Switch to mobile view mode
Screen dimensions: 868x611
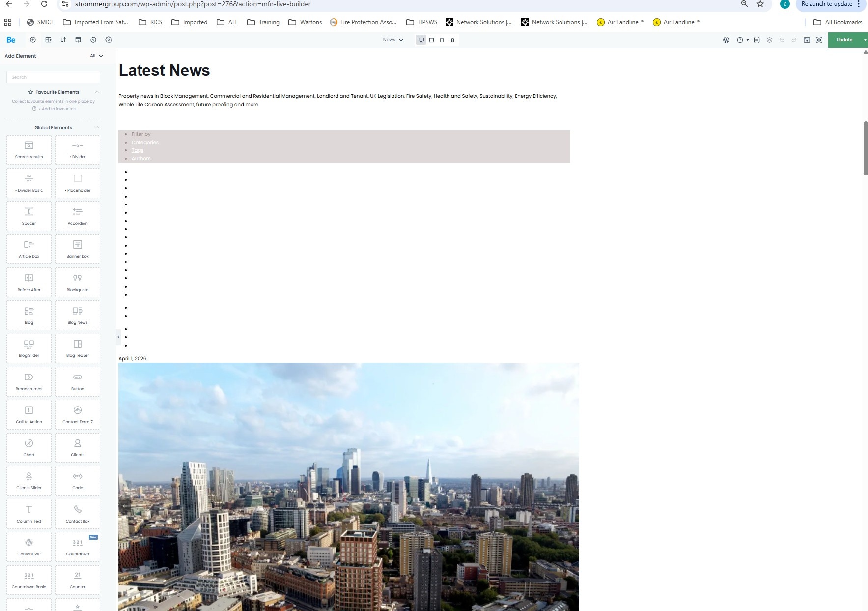pyautogui.click(x=452, y=40)
